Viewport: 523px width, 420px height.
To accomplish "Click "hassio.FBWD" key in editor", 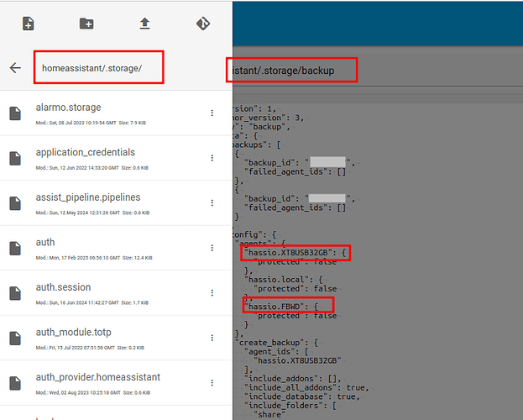I will click(275, 307).
